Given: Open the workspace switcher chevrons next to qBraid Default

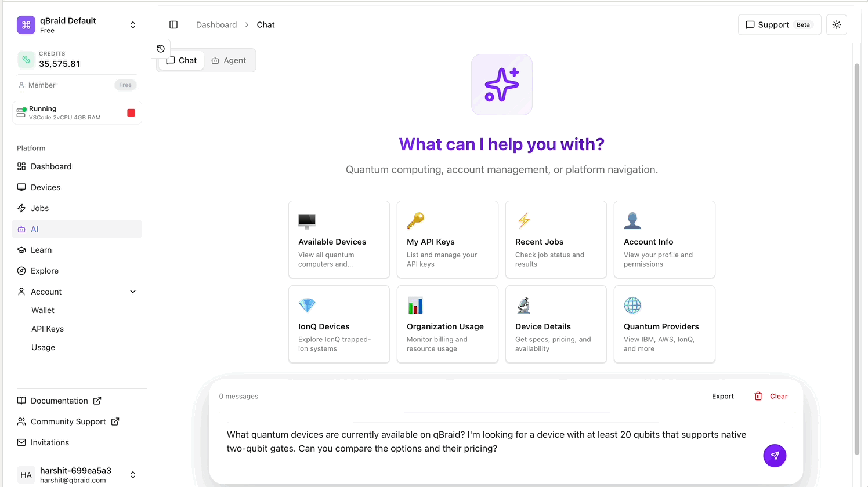Looking at the screenshot, I should point(133,25).
